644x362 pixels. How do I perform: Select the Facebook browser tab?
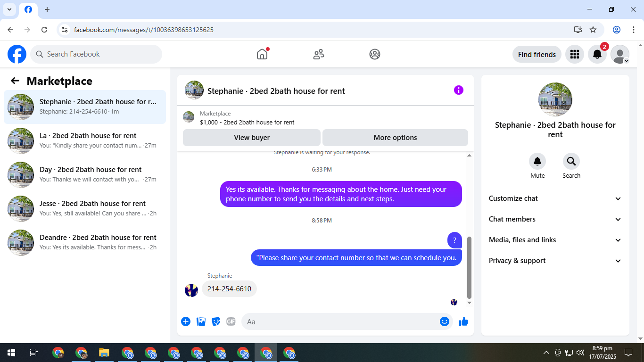28,10
